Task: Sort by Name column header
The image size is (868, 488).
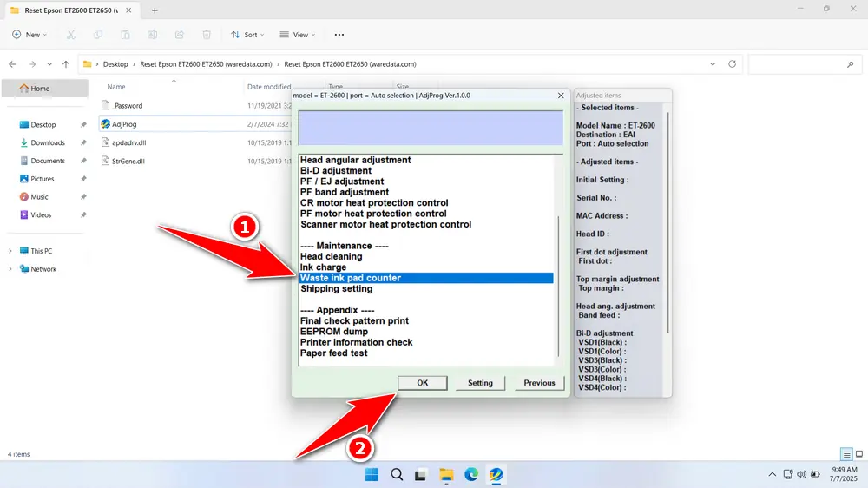Action: [116, 87]
